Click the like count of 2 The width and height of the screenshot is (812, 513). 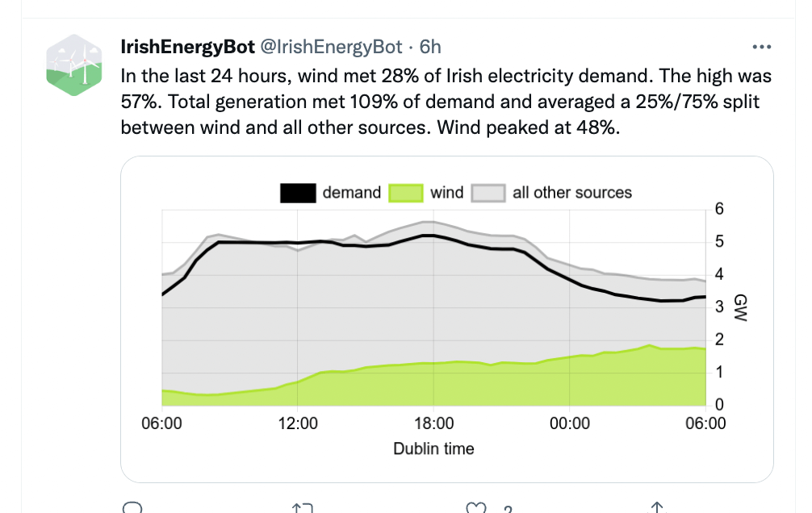click(506, 508)
